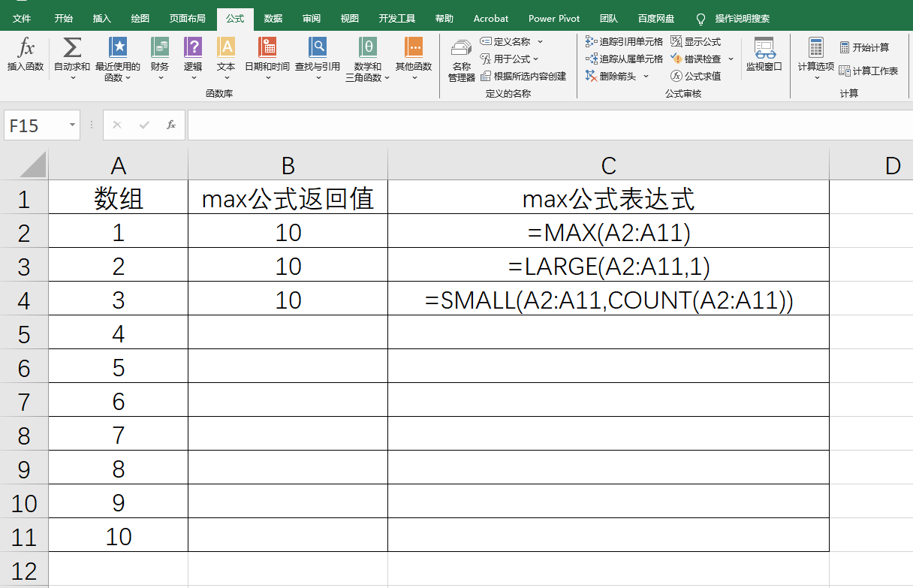Select row 12 header
913x588 pixels.
[x=24, y=570]
